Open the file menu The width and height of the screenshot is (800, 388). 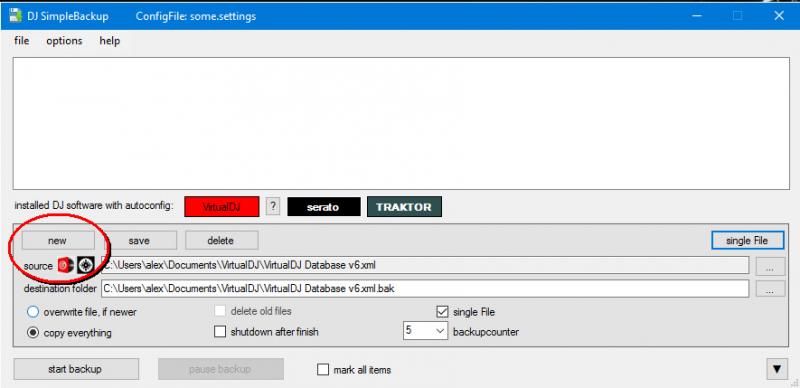point(21,41)
